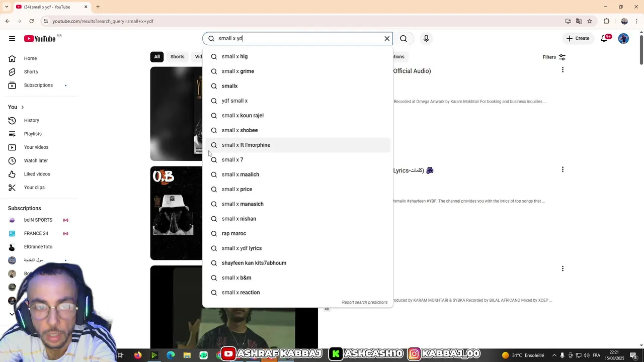Select the All filter chip
Image resolution: width=644 pixels, height=362 pixels.
[157, 57]
